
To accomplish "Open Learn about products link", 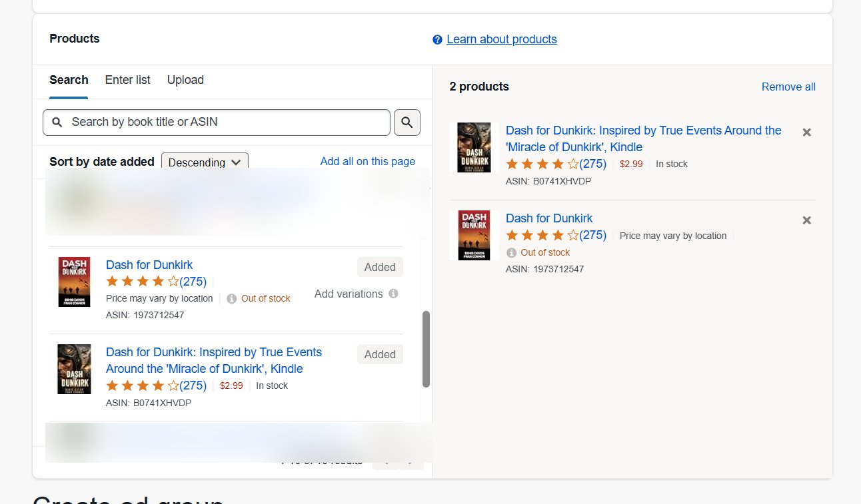I will pyautogui.click(x=502, y=39).
